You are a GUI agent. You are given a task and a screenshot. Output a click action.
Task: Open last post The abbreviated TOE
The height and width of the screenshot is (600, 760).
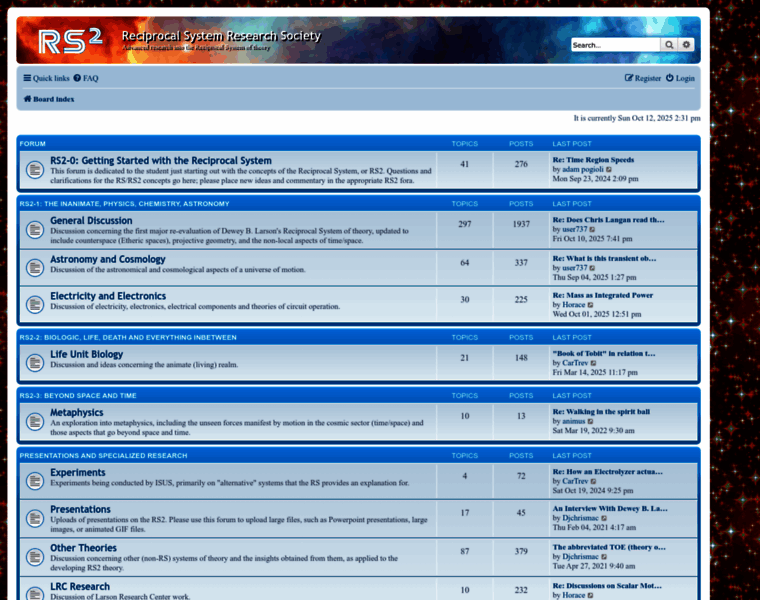point(609,547)
